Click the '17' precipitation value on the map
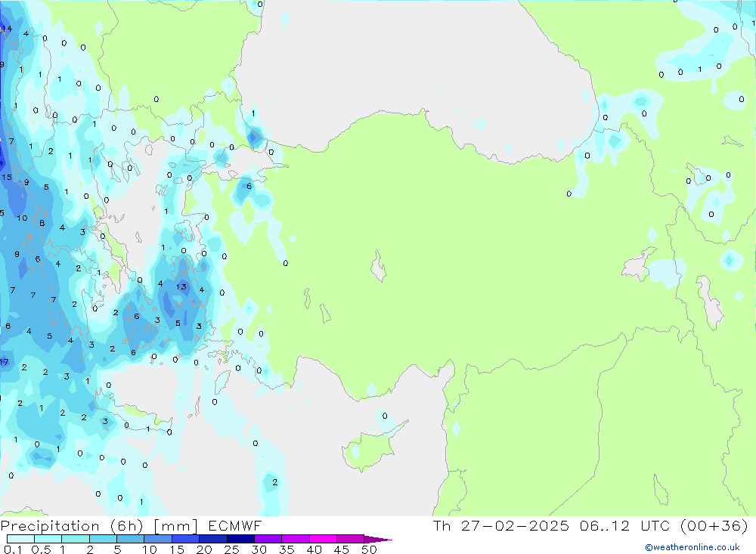Image resolution: width=756 pixels, height=554 pixels. click(x=5, y=362)
